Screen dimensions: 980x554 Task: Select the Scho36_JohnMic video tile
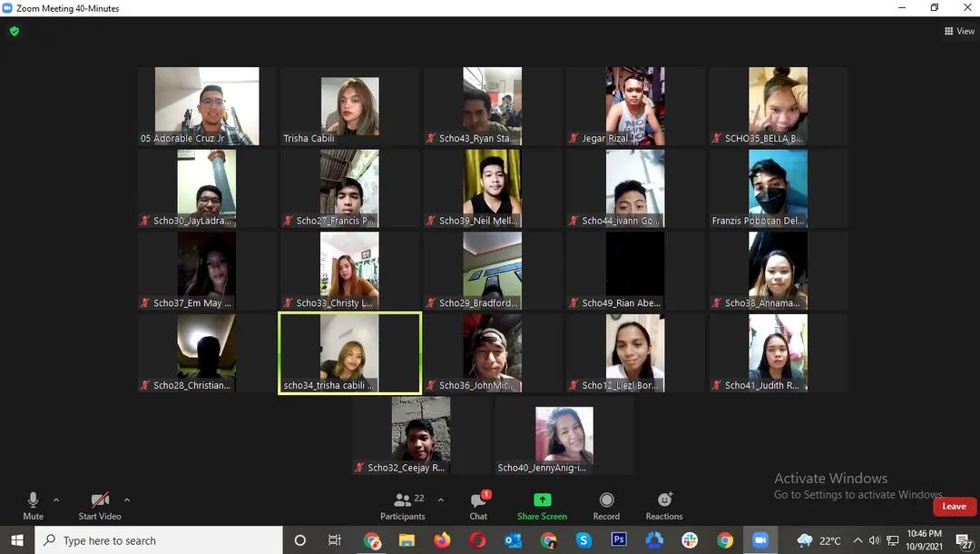point(493,353)
